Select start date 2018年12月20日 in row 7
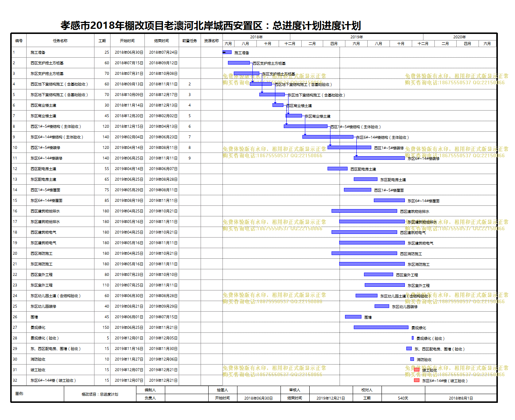This screenshot has width=515, height=420. pyautogui.click(x=129, y=116)
